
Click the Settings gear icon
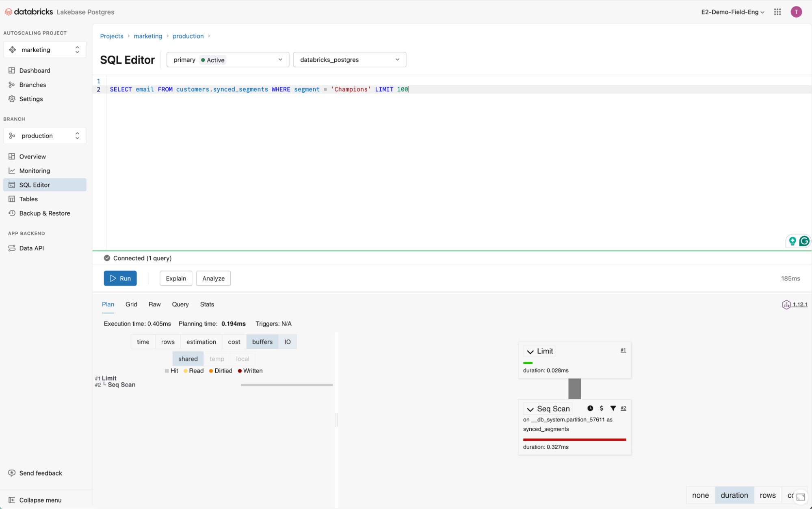[12, 99]
